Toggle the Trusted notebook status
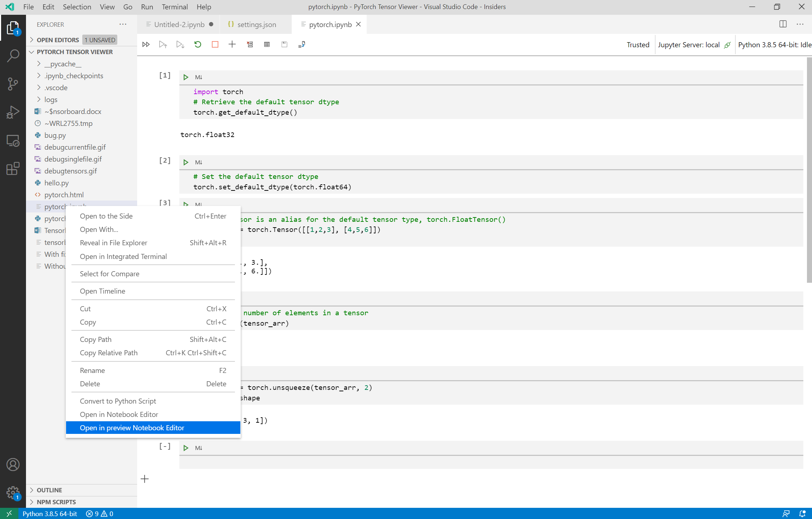 point(638,45)
